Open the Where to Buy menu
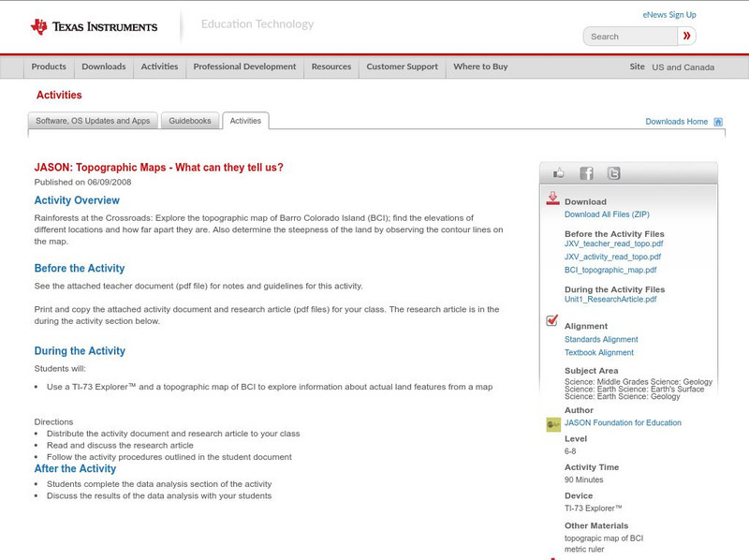 [480, 66]
